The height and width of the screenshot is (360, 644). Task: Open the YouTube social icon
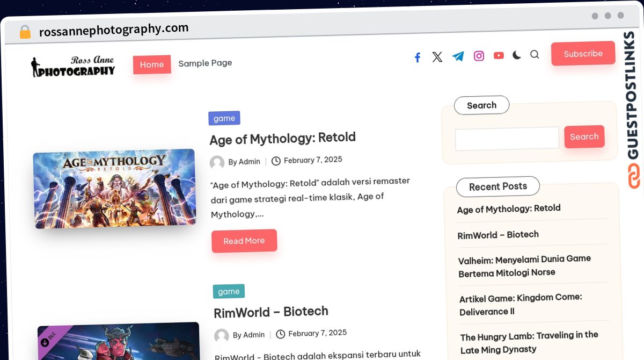coord(499,55)
